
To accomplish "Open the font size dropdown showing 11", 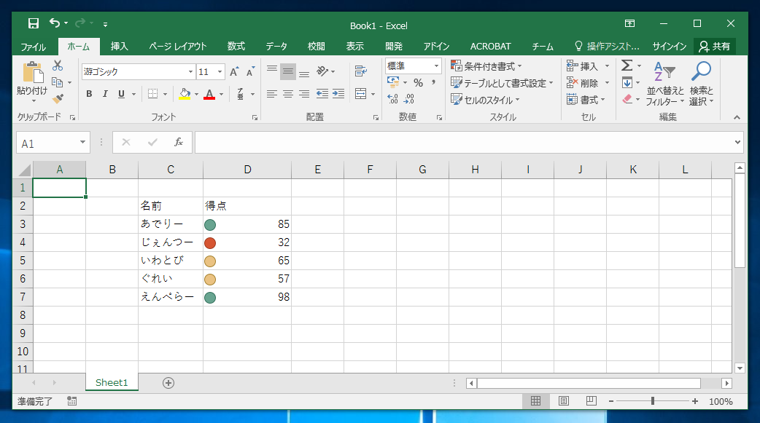I will 220,72.
